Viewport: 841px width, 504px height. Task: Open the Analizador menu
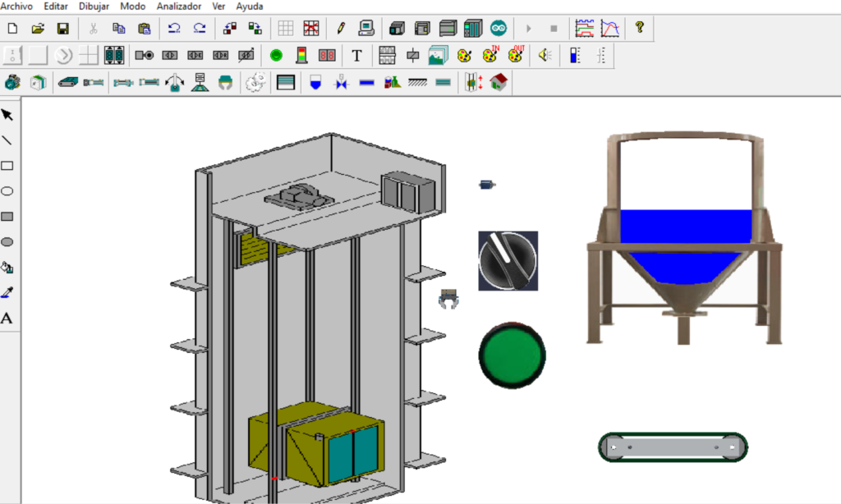178,6
